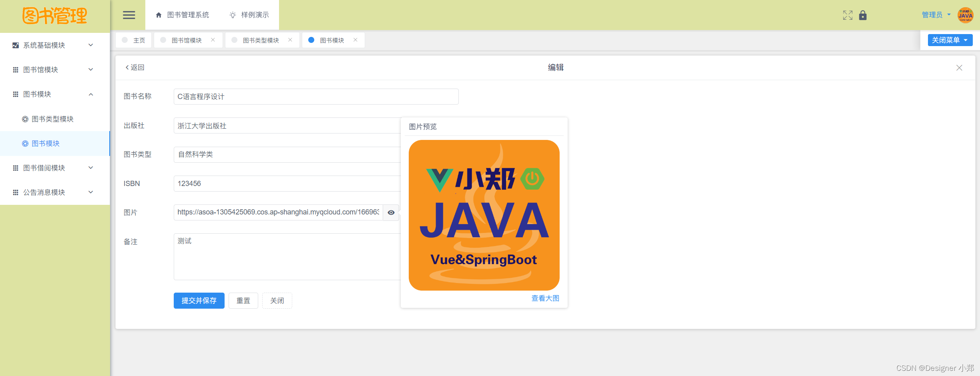
Task: Click the JAVA preview image thumbnail
Action: pos(484,215)
